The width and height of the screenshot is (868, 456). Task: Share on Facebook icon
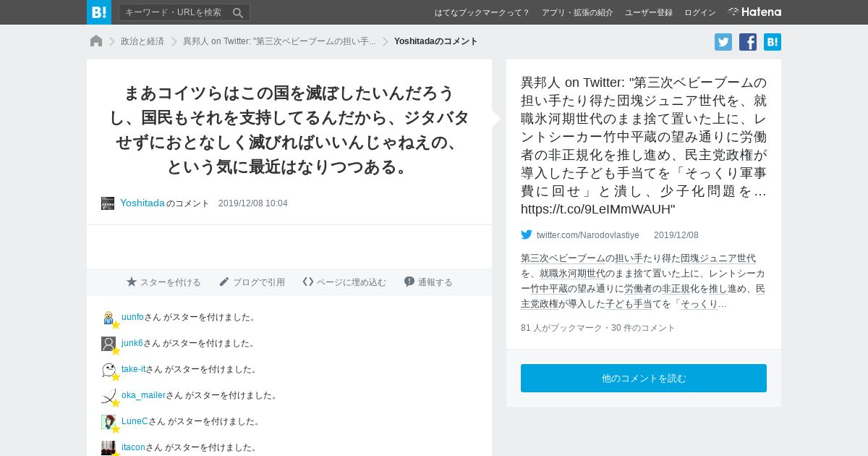coord(748,42)
